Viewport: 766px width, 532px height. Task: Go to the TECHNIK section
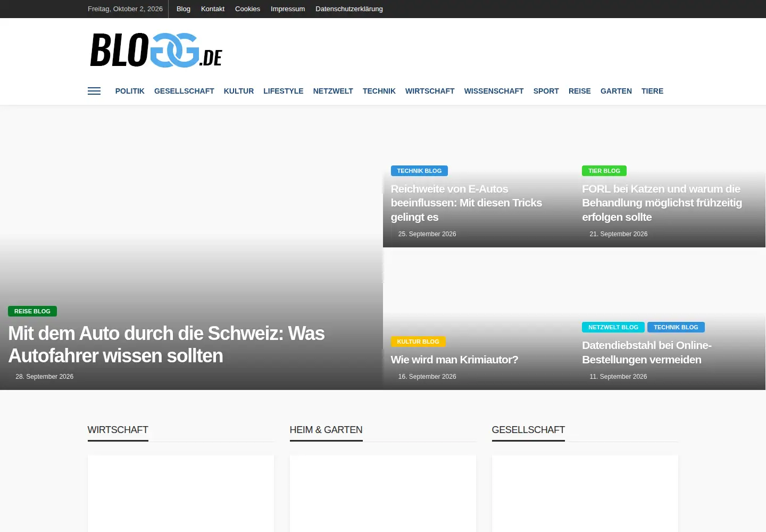click(x=379, y=91)
